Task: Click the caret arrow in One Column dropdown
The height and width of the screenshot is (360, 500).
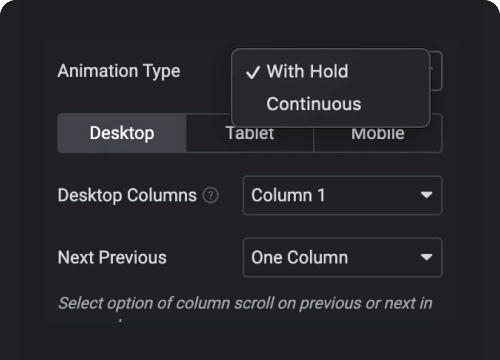Action: pyautogui.click(x=426, y=257)
